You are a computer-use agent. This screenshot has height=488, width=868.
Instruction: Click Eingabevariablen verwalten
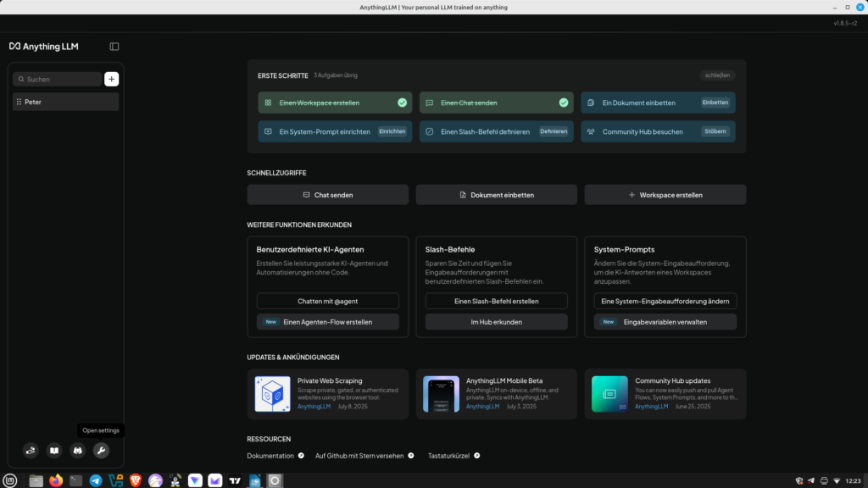tap(665, 322)
